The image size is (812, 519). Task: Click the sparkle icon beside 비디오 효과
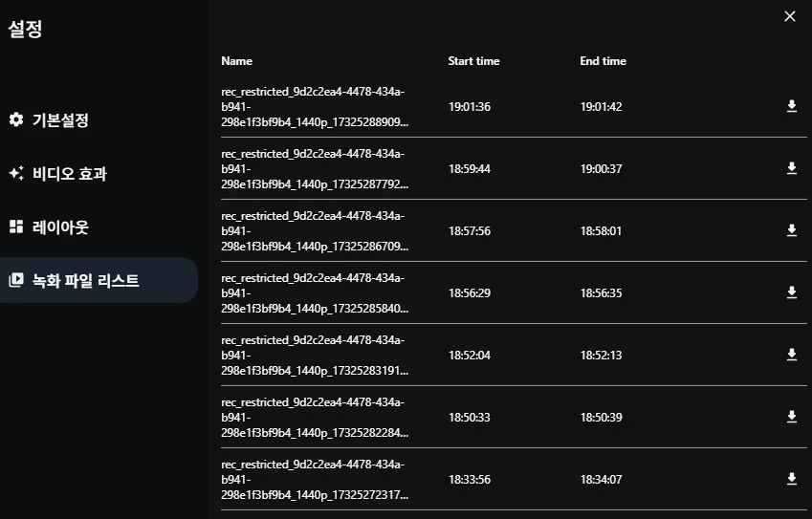[15, 174]
